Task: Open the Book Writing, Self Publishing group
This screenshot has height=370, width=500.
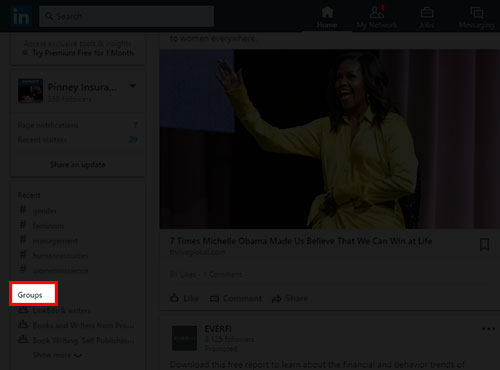Action: click(83, 340)
